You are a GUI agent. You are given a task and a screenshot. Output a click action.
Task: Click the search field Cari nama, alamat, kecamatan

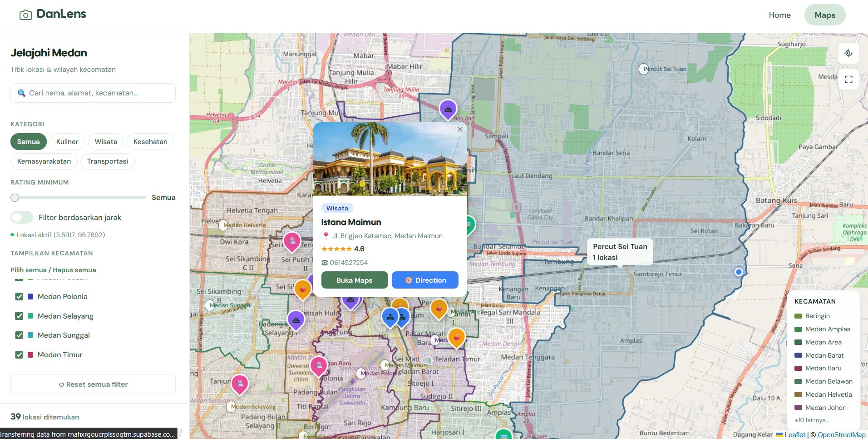click(x=93, y=93)
